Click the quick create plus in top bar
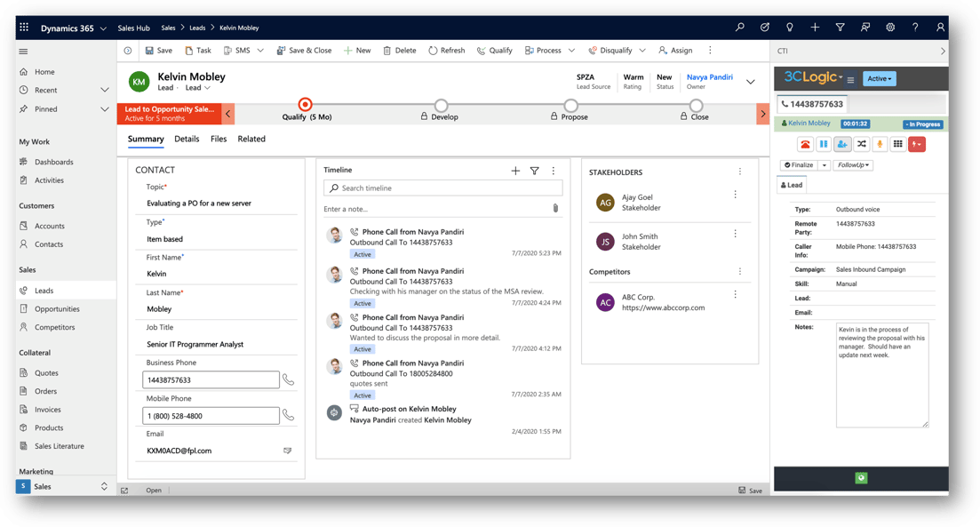Image resolution: width=980 pixels, height=527 pixels. click(x=815, y=28)
